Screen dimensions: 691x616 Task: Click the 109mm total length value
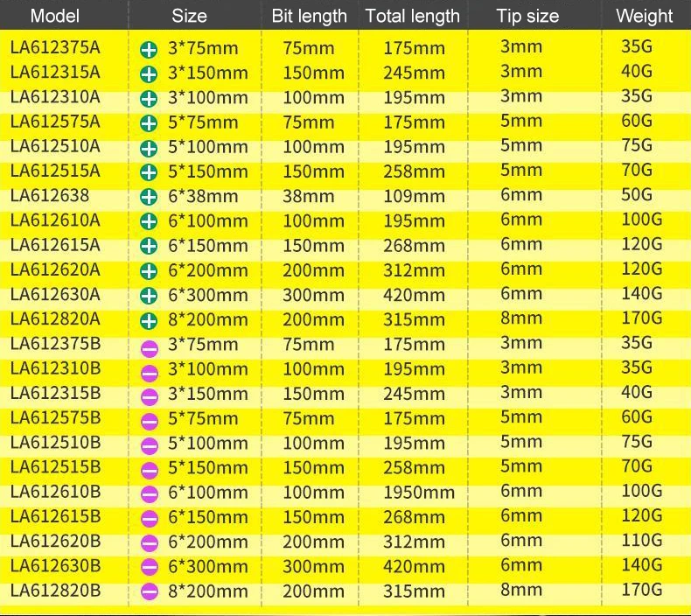pos(414,196)
